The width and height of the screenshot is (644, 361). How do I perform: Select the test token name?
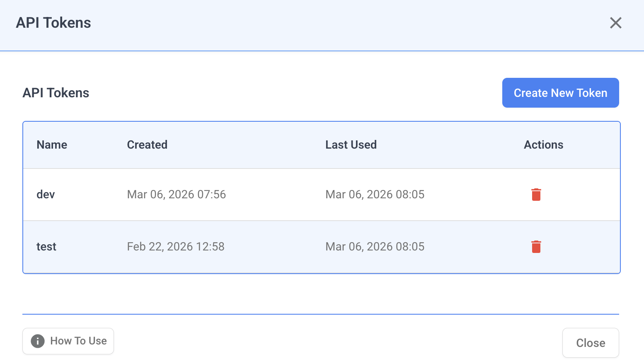tap(46, 247)
